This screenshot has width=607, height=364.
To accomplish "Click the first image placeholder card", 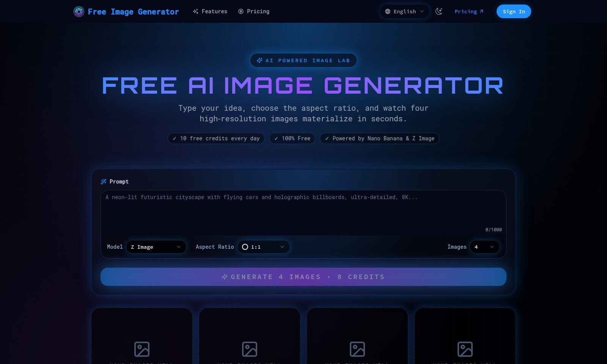I will [142, 336].
